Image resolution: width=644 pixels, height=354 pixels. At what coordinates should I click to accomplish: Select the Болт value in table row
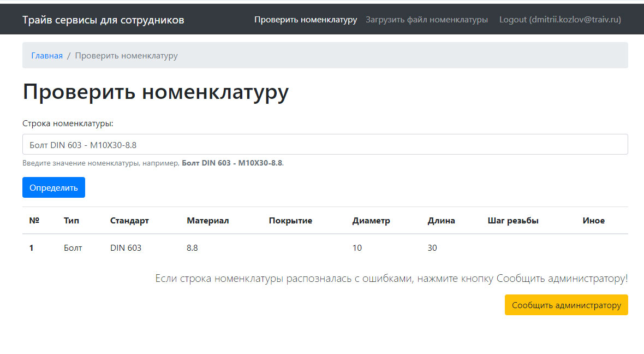[x=73, y=248]
